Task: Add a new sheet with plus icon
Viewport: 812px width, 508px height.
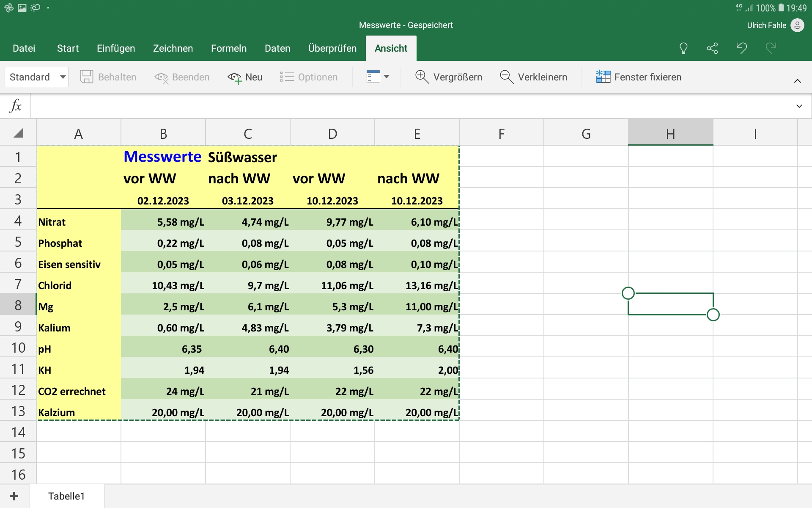Action: coord(14,496)
